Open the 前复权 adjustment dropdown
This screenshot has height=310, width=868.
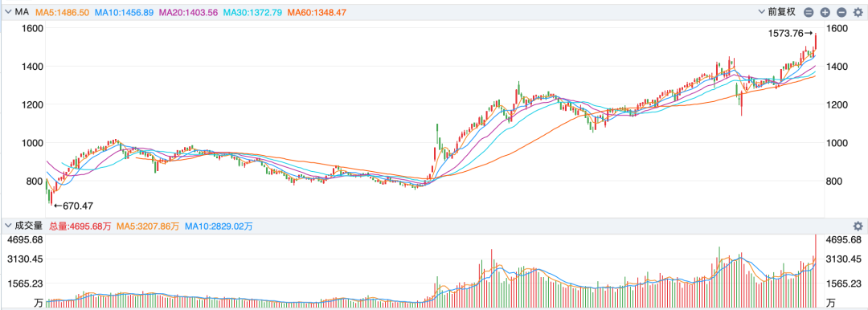tap(776, 12)
